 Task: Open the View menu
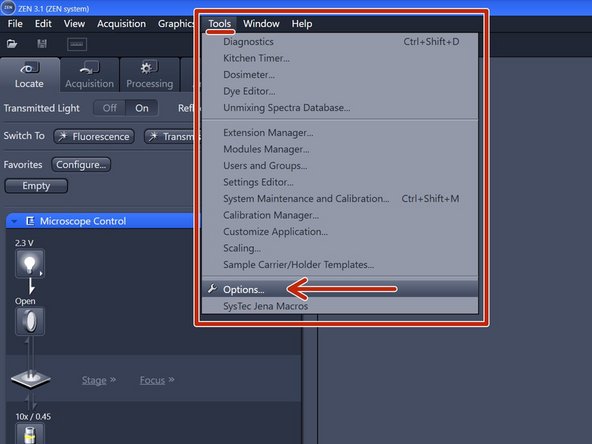click(x=74, y=24)
